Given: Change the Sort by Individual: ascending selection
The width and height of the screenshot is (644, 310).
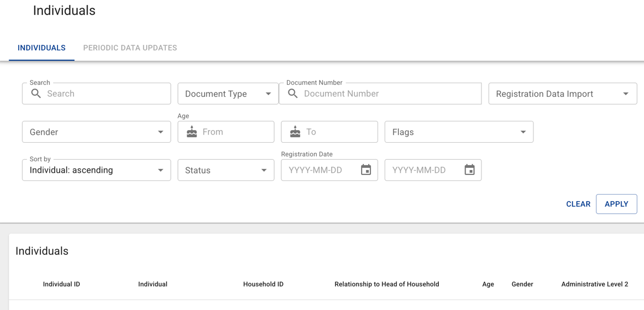Looking at the screenshot, I should pyautogui.click(x=96, y=170).
